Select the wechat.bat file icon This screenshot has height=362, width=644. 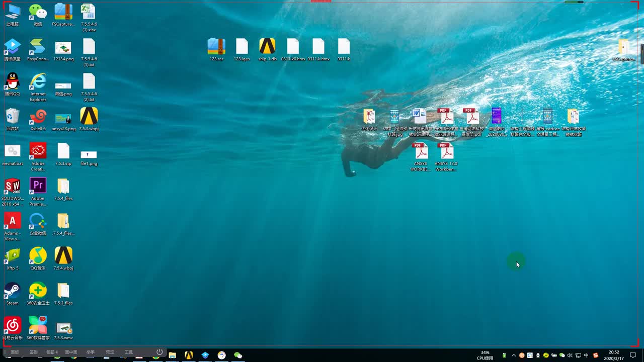click(x=13, y=154)
